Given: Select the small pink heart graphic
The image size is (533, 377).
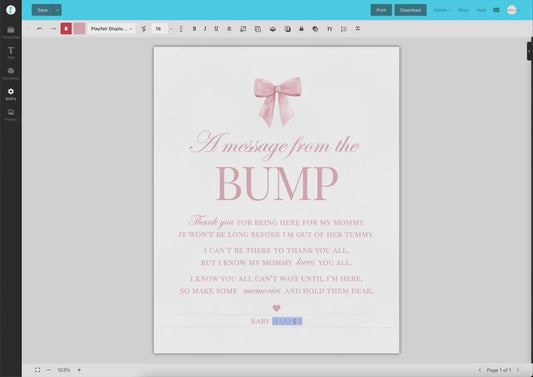Looking at the screenshot, I should point(276,308).
